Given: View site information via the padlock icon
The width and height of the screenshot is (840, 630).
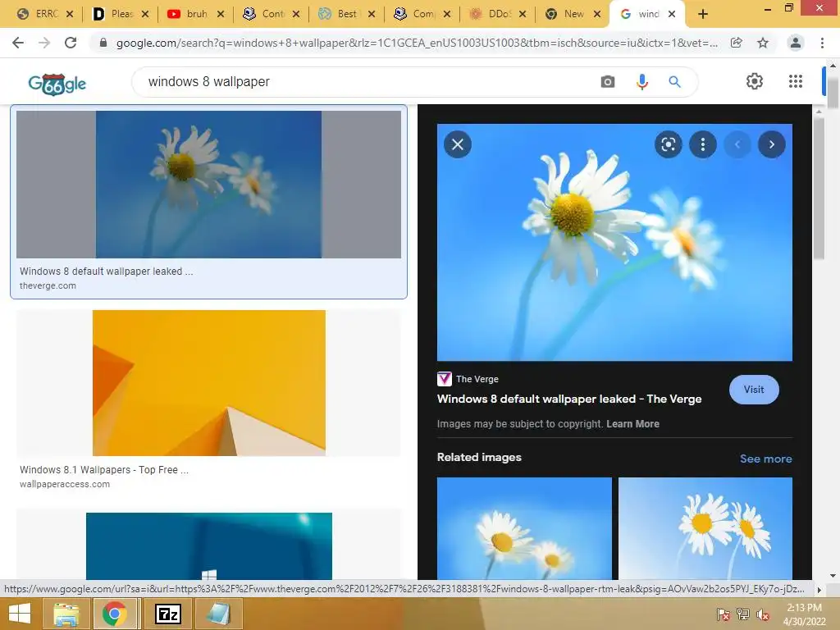Looking at the screenshot, I should (x=103, y=43).
